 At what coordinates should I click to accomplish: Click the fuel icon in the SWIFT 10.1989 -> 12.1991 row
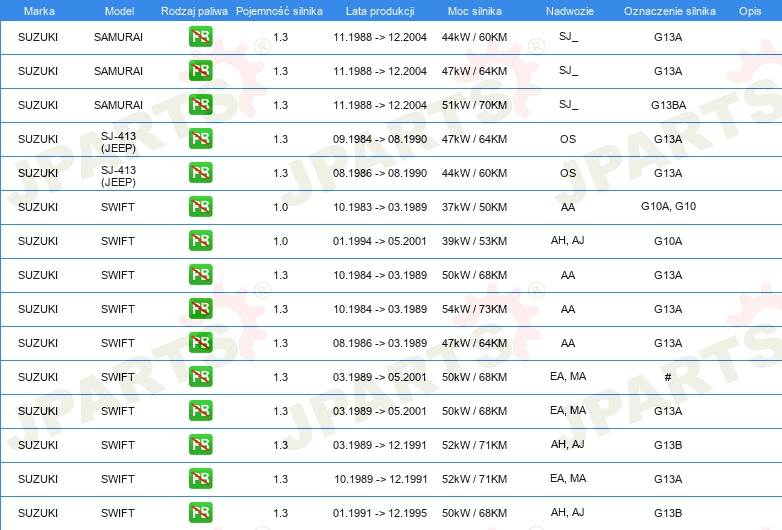pyautogui.click(x=200, y=478)
